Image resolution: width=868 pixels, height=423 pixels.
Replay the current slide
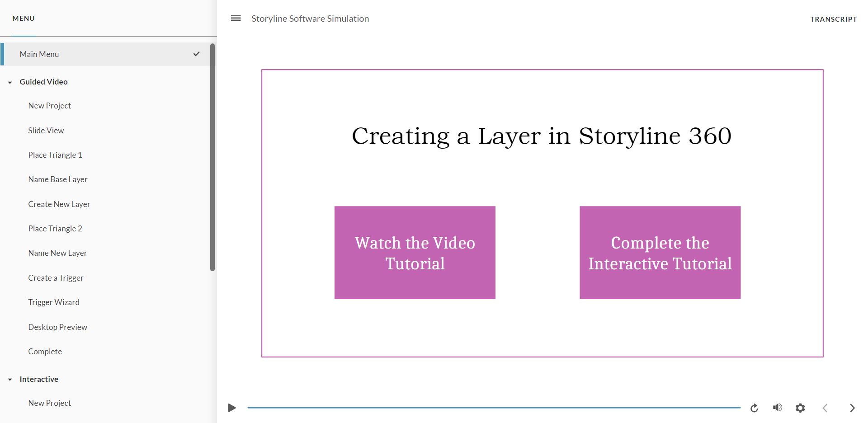(754, 408)
